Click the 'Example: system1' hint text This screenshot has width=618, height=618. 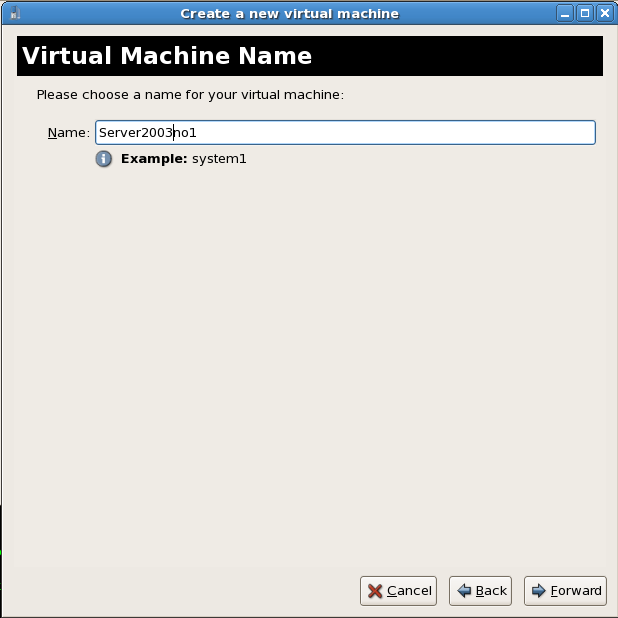(183, 159)
